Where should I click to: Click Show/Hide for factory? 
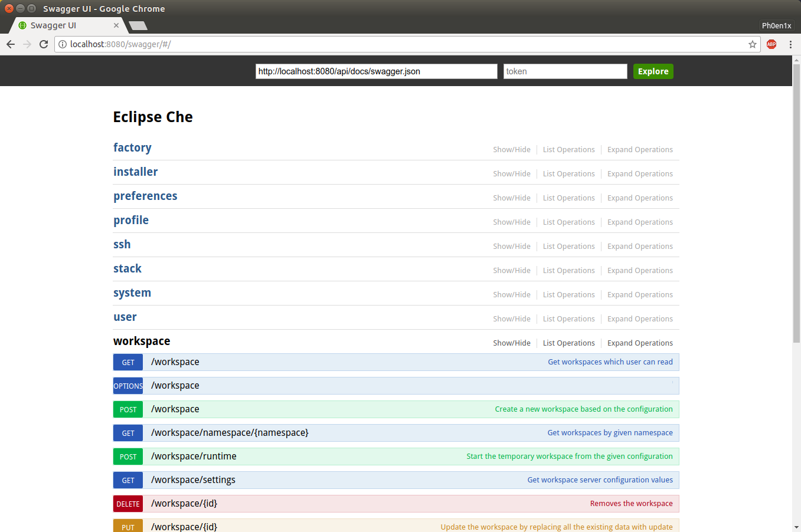(512, 150)
